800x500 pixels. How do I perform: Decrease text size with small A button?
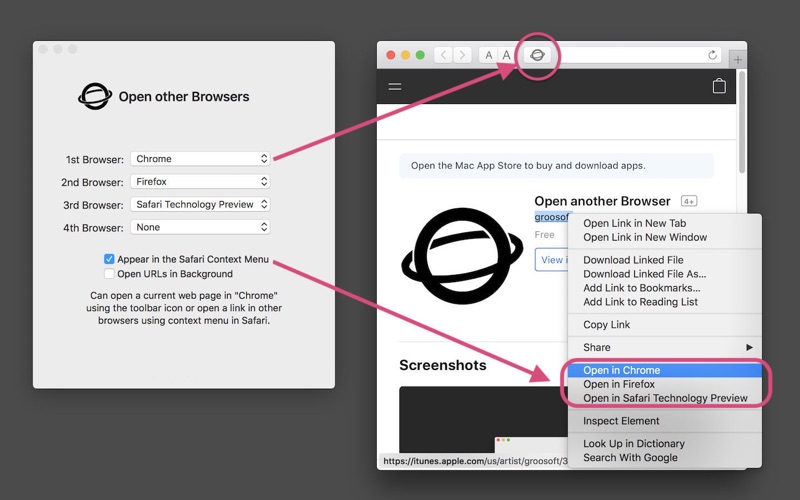click(488, 55)
